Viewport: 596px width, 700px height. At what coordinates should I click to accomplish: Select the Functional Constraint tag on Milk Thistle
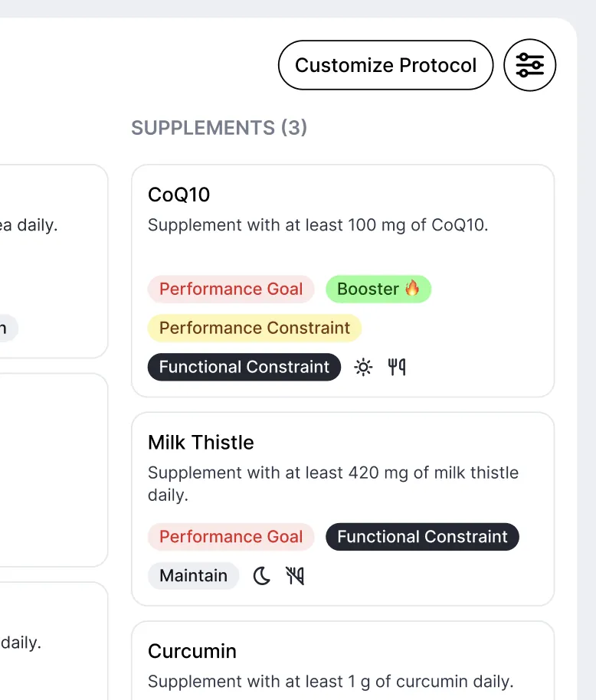[422, 537]
